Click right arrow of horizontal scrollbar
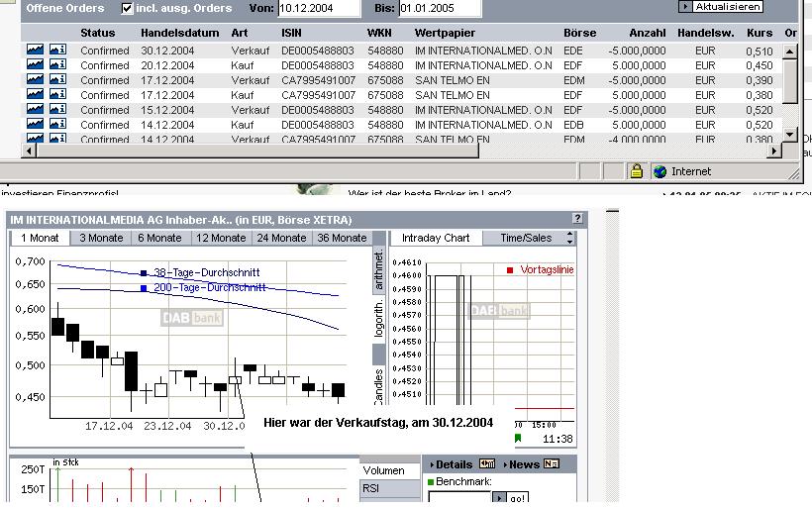The height and width of the screenshot is (509, 812). coord(774,151)
